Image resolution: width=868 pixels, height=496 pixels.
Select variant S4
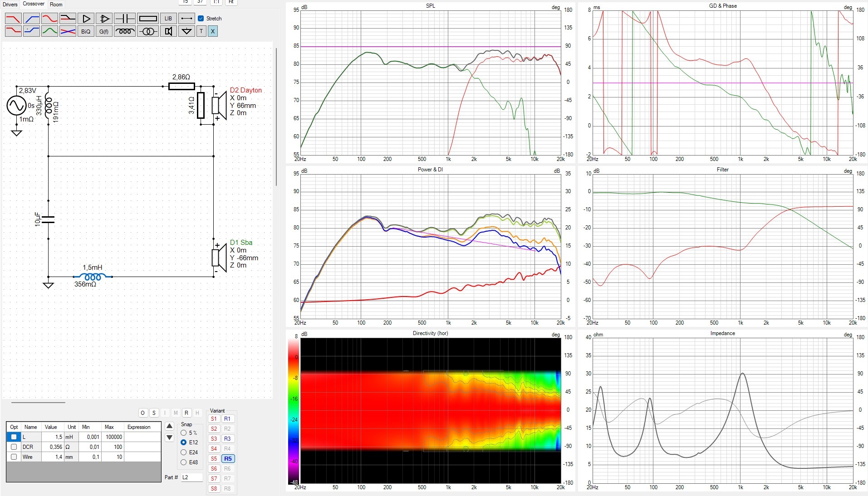[x=214, y=449]
